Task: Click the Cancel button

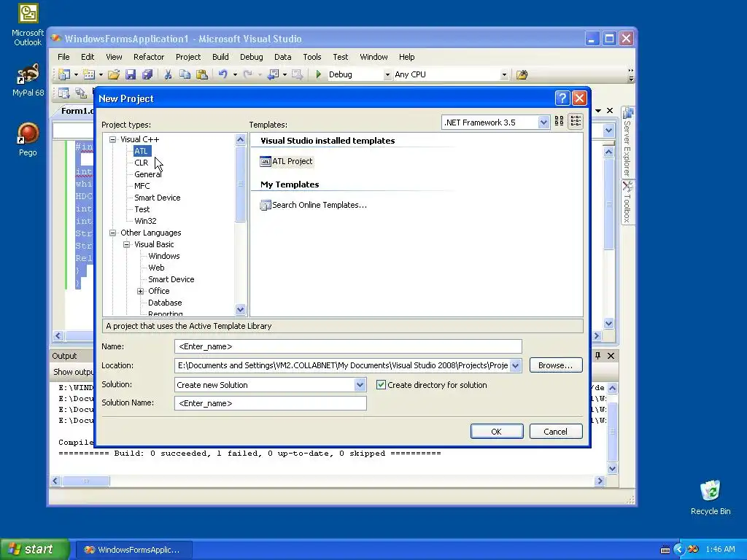Action: [x=555, y=432]
